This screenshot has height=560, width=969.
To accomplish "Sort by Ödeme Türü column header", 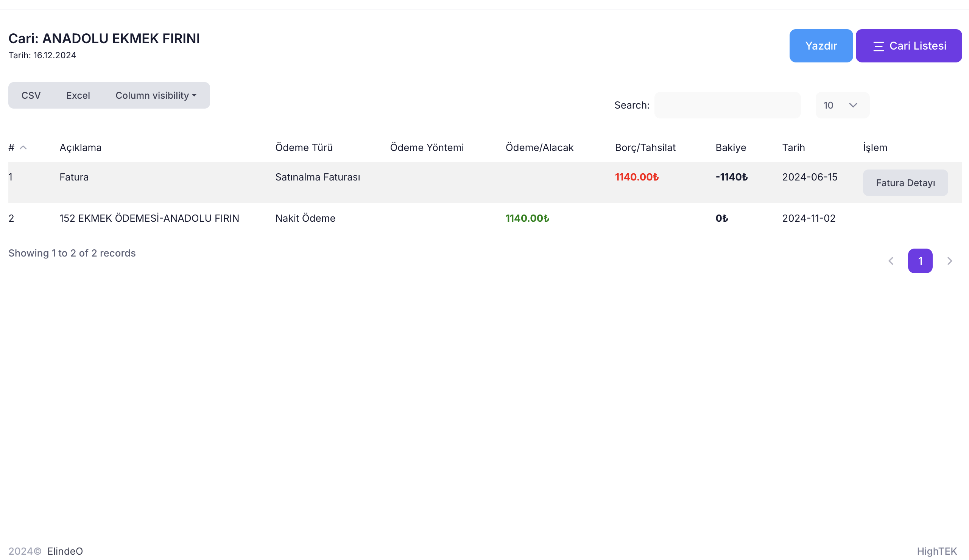I will tap(304, 148).
